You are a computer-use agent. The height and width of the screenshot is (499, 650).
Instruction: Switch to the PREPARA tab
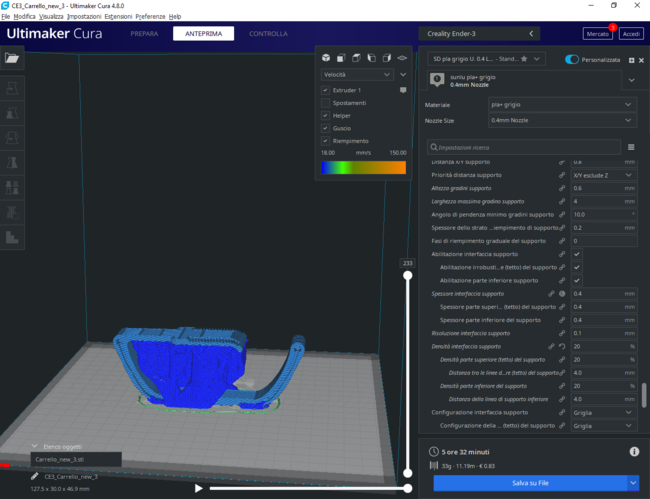[x=144, y=34]
